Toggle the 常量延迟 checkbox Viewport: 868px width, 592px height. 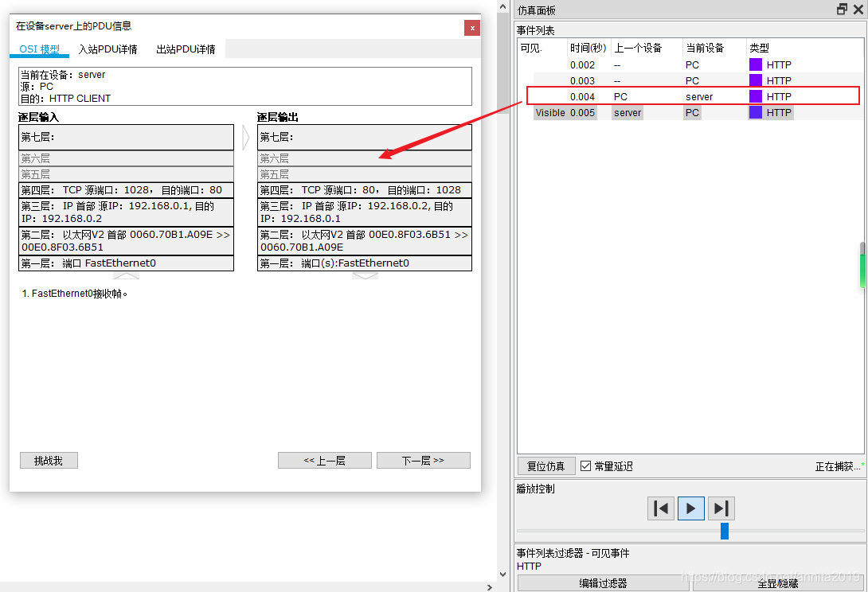[x=585, y=465]
